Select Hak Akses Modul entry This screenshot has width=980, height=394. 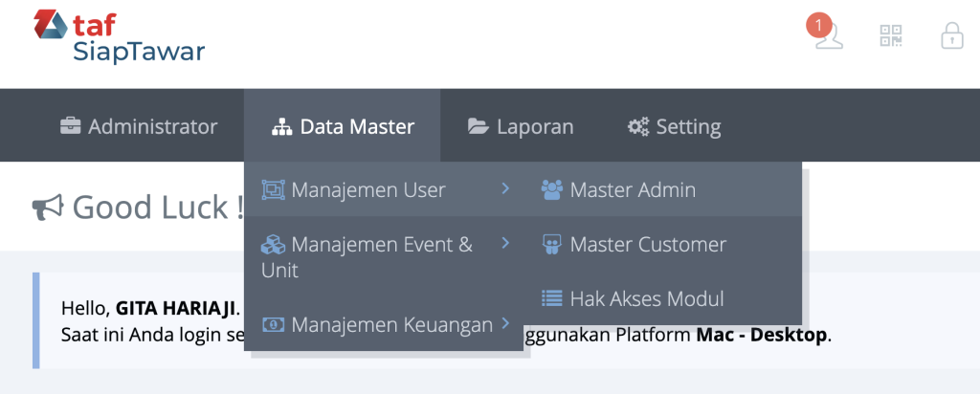click(646, 298)
